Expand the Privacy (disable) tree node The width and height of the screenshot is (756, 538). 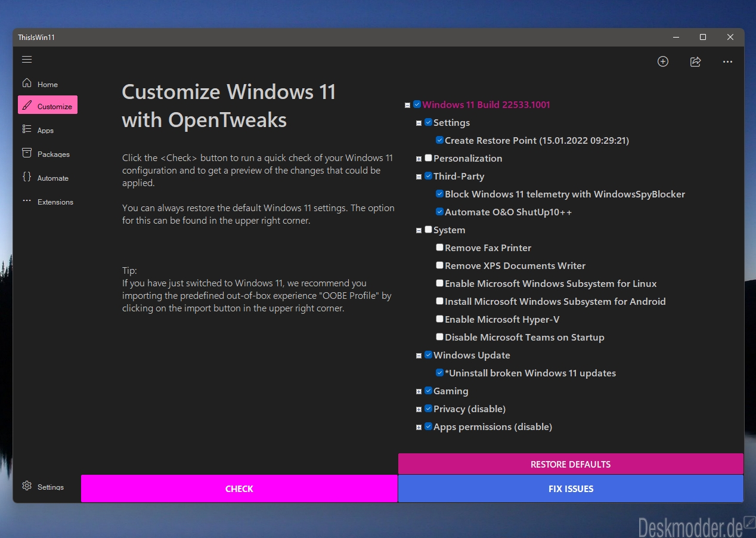[419, 409]
